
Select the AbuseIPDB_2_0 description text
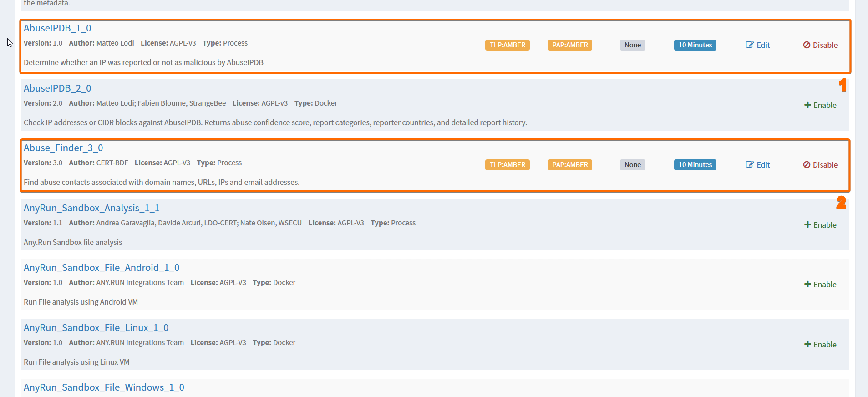coord(275,122)
